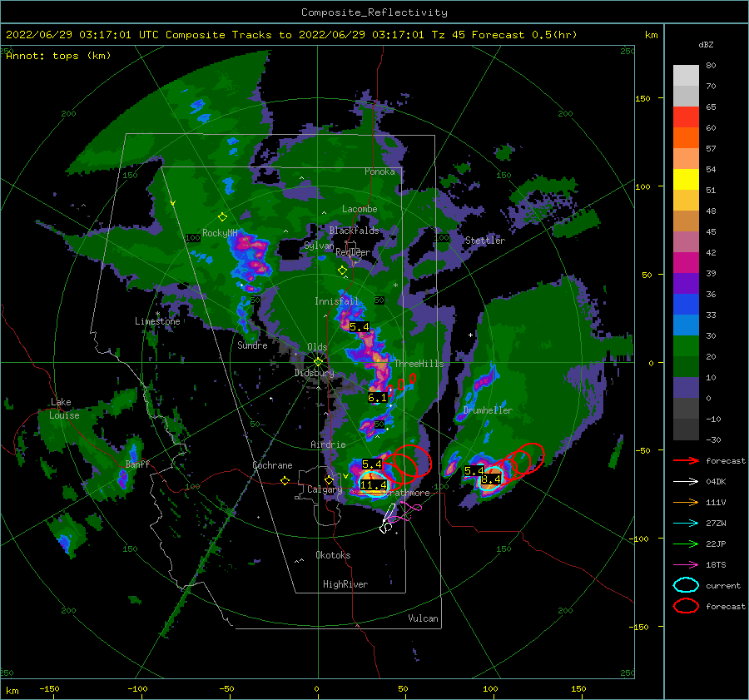The height and width of the screenshot is (700, 749).
Task: Click the cyan 27ZW track arrow
Action: click(686, 524)
